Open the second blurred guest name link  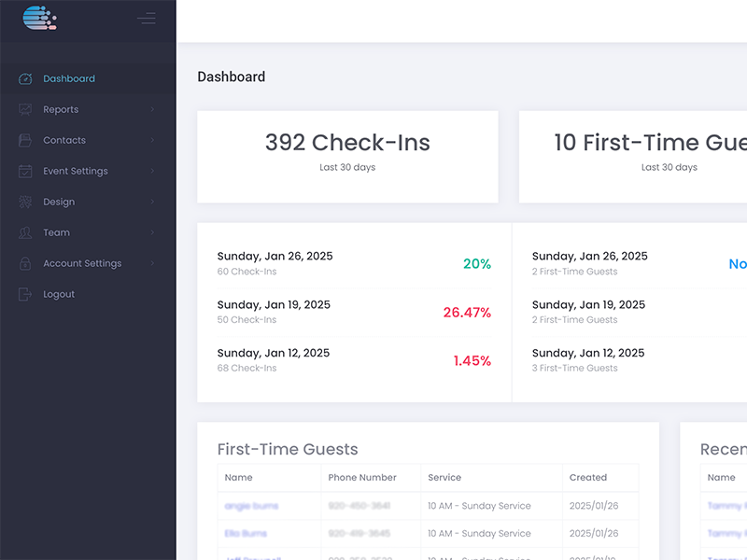(x=246, y=533)
